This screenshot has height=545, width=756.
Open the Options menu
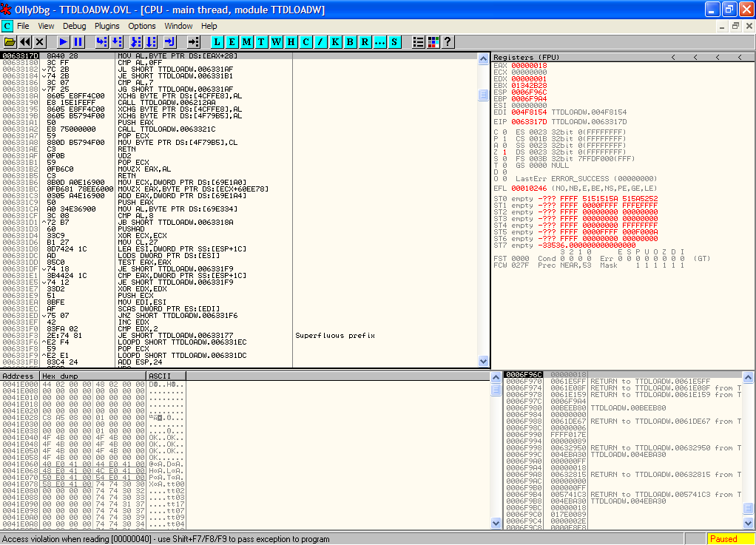point(142,26)
